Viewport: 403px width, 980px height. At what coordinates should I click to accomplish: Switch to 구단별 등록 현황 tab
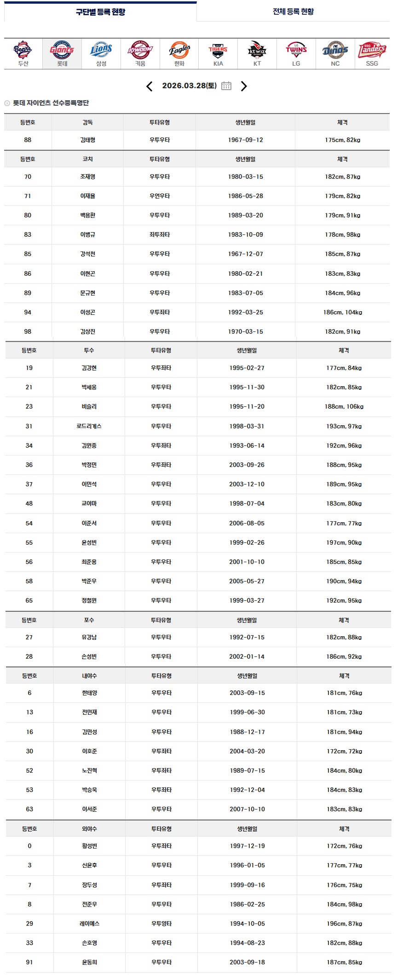coord(100,12)
